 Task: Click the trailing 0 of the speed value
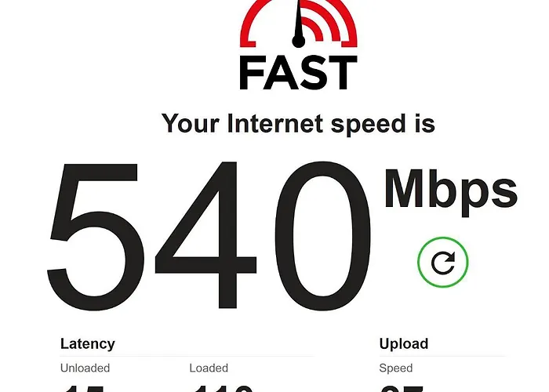point(323,235)
